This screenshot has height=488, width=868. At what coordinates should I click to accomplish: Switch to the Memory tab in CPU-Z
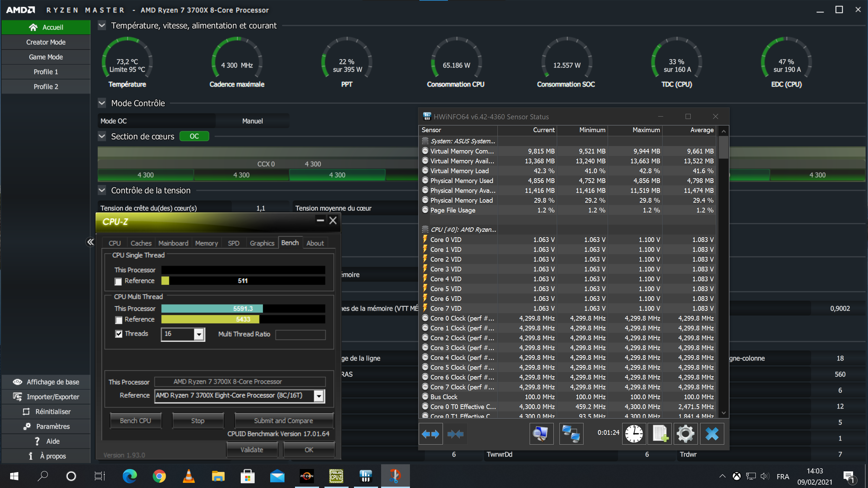tap(206, 243)
